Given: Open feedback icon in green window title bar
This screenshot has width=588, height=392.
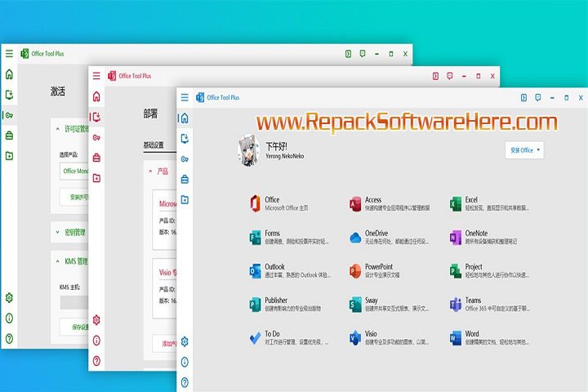Looking at the screenshot, I should tap(363, 54).
